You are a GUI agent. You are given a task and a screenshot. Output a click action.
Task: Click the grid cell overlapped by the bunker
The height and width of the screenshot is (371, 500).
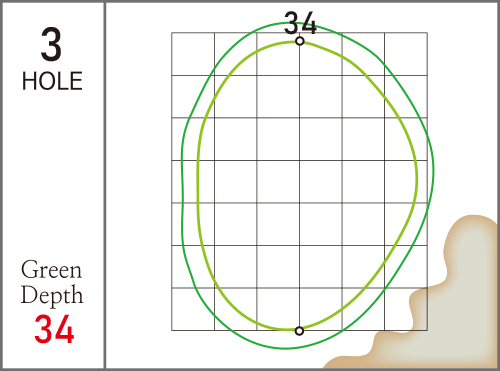406,309
